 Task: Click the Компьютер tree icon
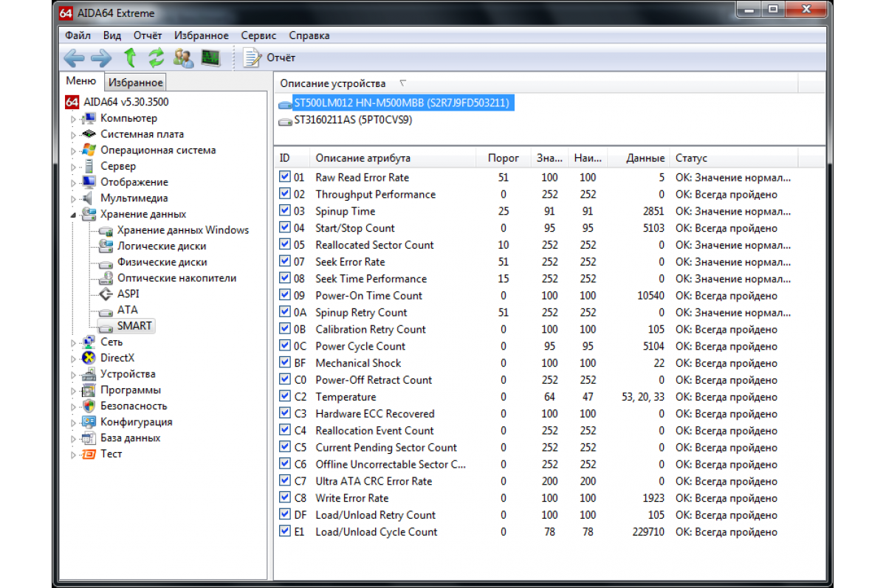coord(89,118)
